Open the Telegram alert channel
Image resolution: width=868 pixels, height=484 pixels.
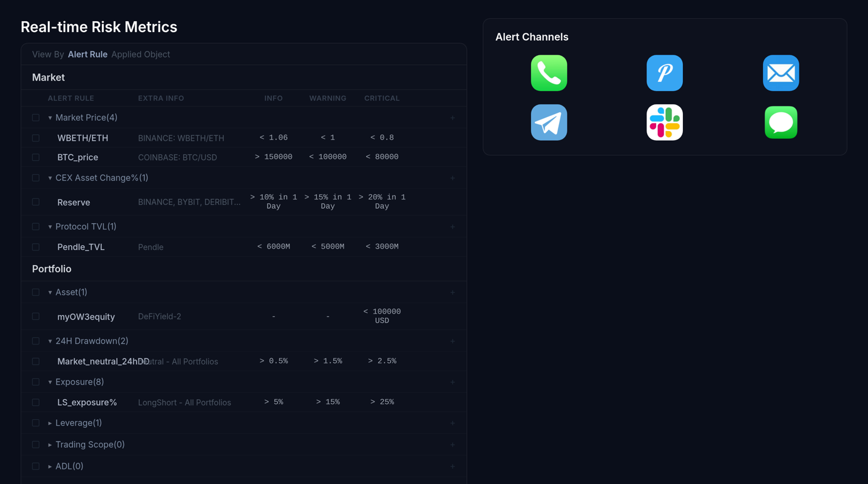tap(549, 123)
